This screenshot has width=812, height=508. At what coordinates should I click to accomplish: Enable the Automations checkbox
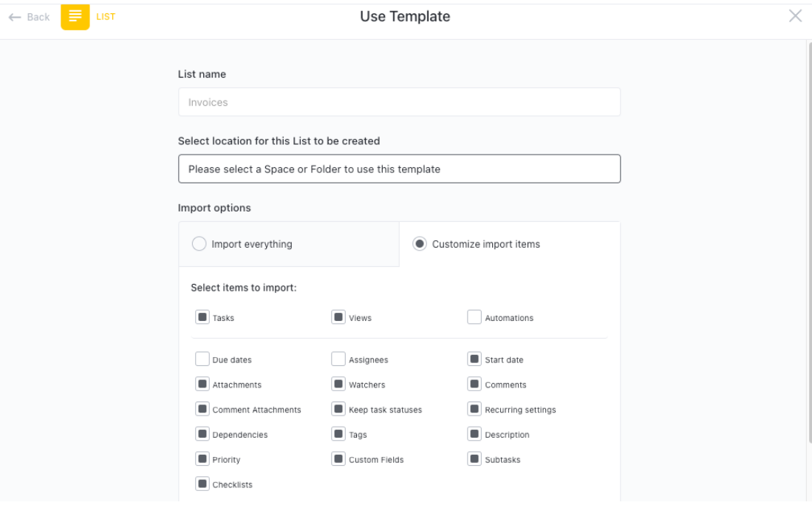tap(474, 317)
